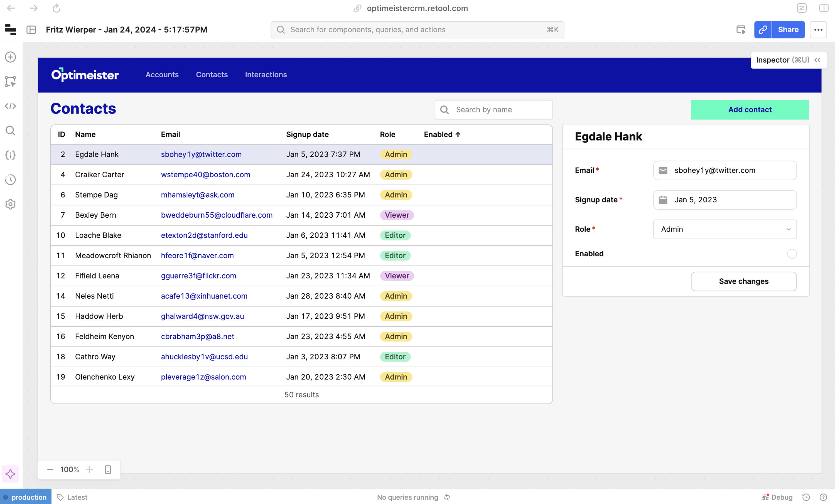835x504 pixels.
Task: Toggle the left panel layout icon
Action: tap(31, 30)
